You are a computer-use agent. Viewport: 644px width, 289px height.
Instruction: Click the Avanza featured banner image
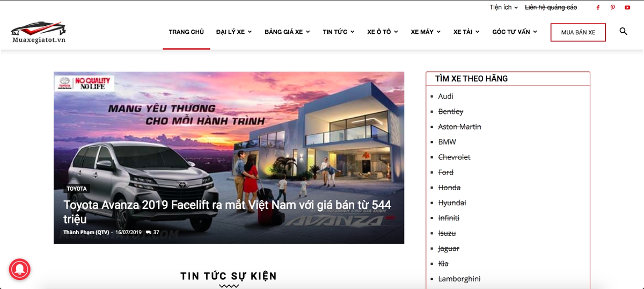(x=229, y=157)
